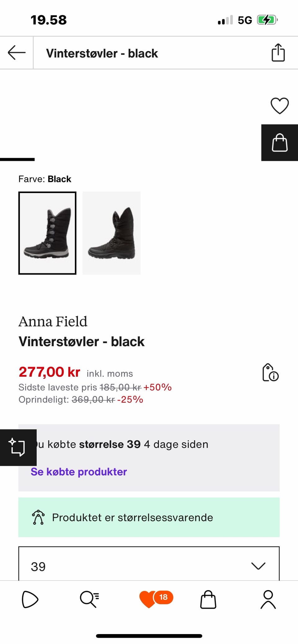This screenshot has width=298, height=644.
Task: Tap the dropdown chevron for size
Action: (258, 566)
